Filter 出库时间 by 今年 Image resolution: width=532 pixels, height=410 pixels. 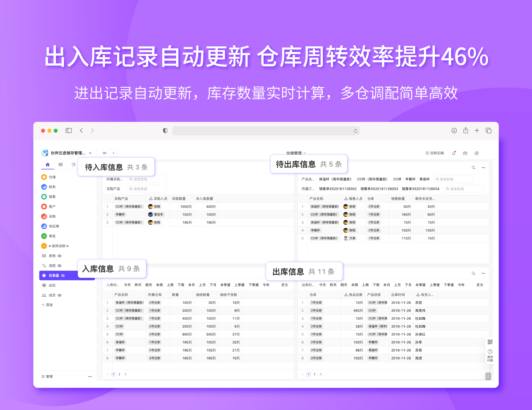pos(461,285)
